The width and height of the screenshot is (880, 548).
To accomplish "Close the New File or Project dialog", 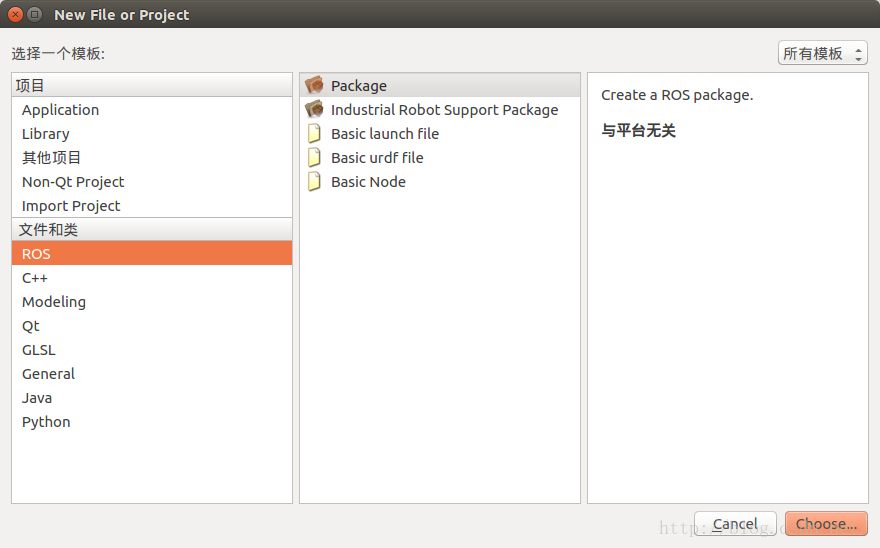I will [x=16, y=15].
